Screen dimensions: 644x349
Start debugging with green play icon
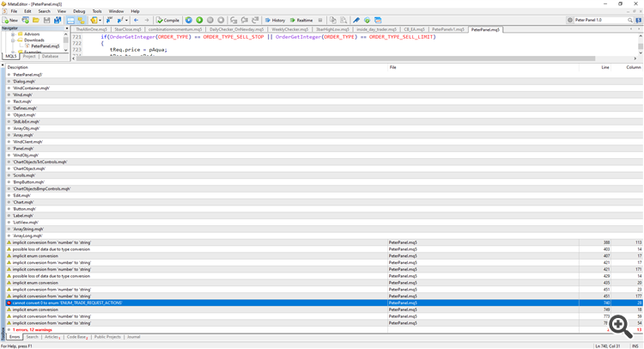click(199, 20)
